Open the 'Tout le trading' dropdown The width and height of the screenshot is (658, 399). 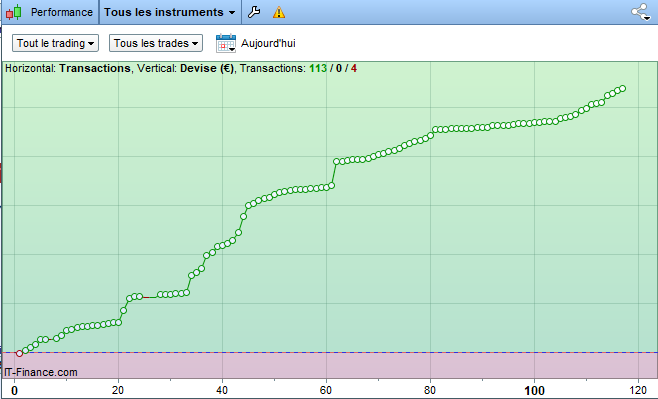[x=55, y=43]
